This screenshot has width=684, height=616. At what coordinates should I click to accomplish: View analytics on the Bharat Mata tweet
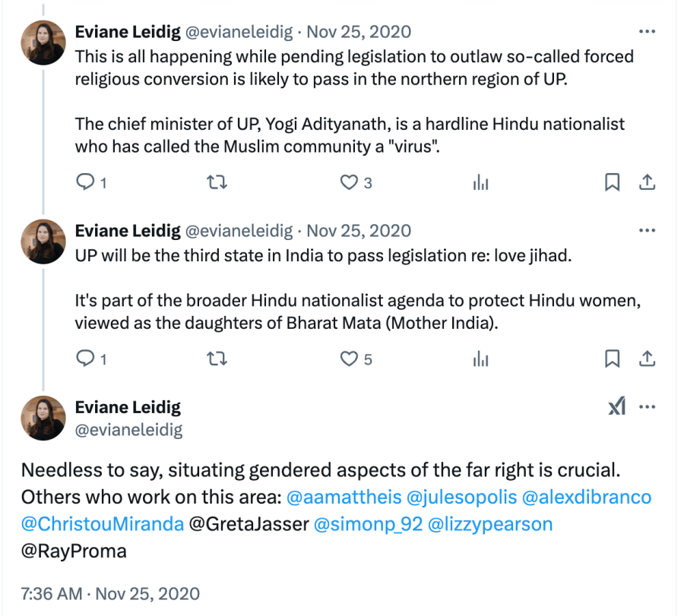coord(480,359)
